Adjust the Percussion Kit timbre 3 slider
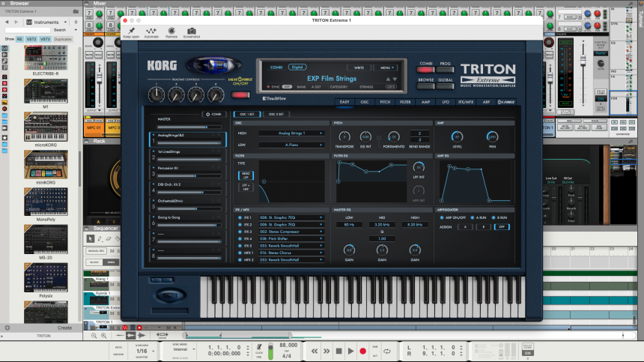 [189, 176]
